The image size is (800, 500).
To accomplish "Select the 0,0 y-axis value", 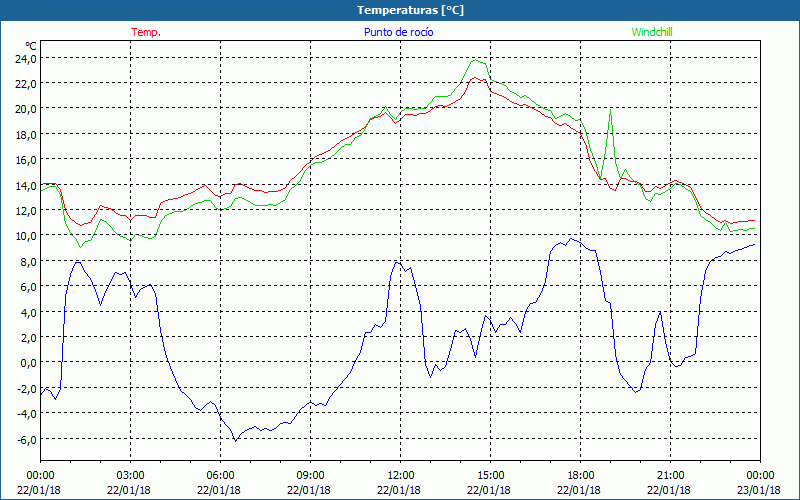I will (29, 363).
